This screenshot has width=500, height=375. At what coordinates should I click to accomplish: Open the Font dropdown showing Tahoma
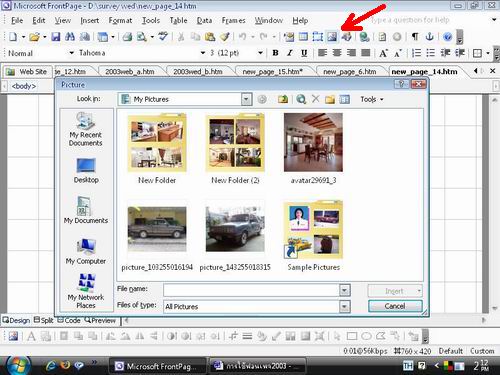pos(203,53)
